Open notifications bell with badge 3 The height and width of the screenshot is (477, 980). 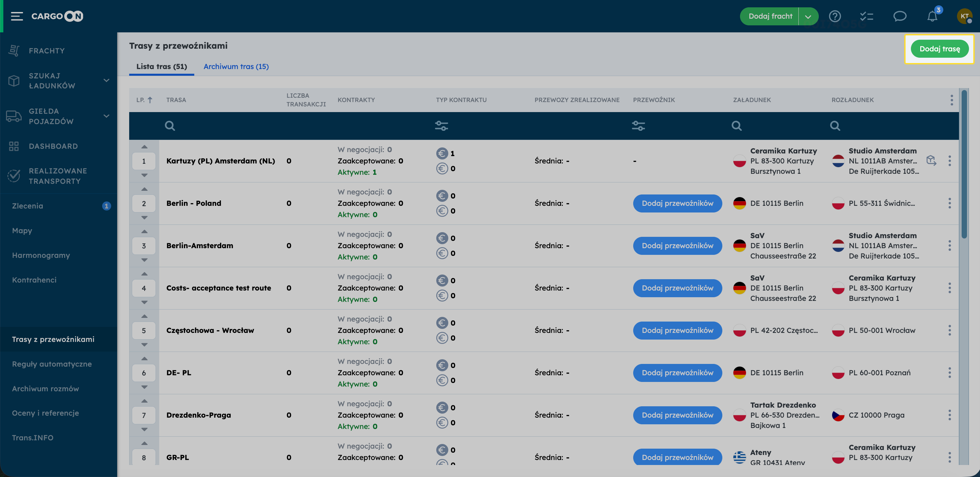(x=932, y=16)
